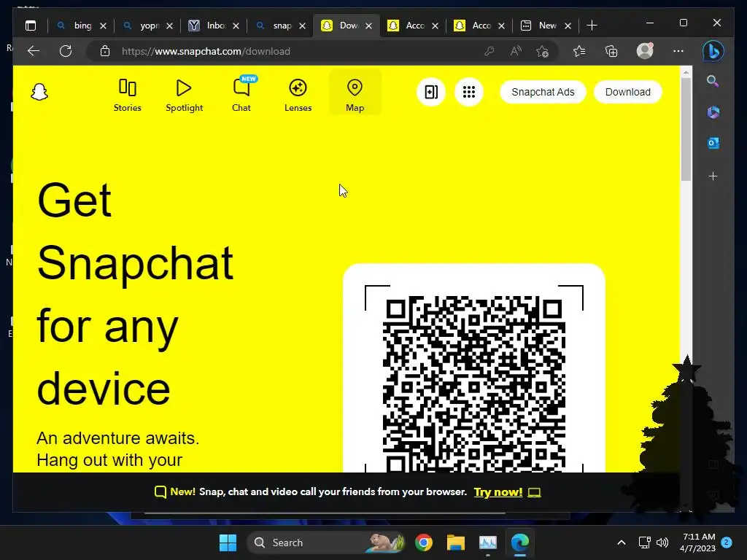This screenshot has height=560, width=747.
Task: Show hidden system tray icons
Action: [622, 542]
